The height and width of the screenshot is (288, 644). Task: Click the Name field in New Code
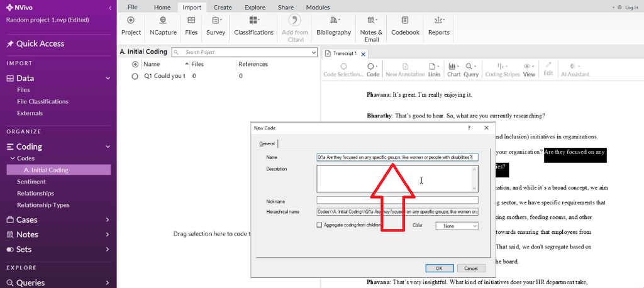(397, 157)
